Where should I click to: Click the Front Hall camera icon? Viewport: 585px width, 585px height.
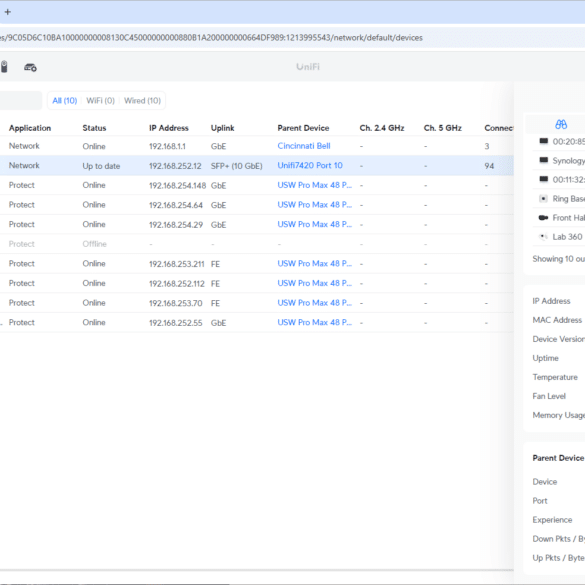544,218
